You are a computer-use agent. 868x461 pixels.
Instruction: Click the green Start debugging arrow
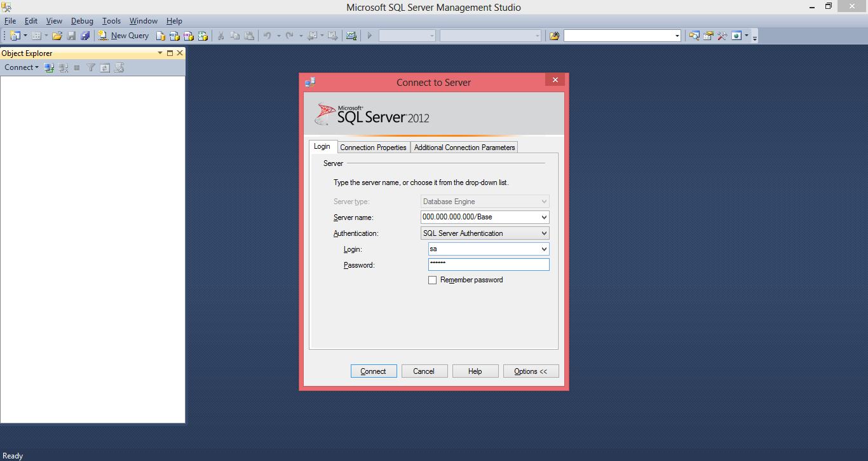[x=369, y=36]
